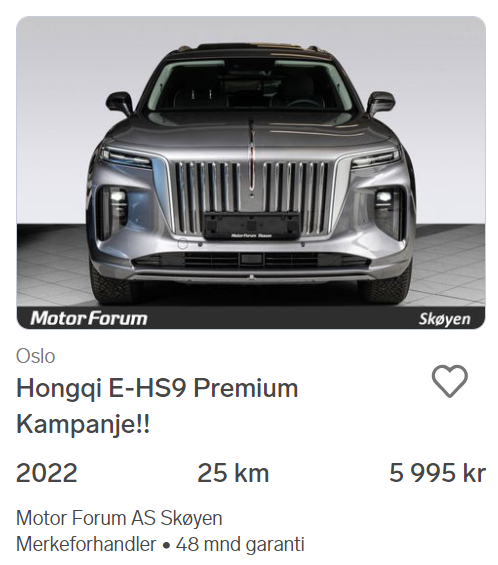Open the 'Hongqi E-HS9 Premium' listing title
This screenshot has height=565, width=498.
pyautogui.click(x=157, y=388)
